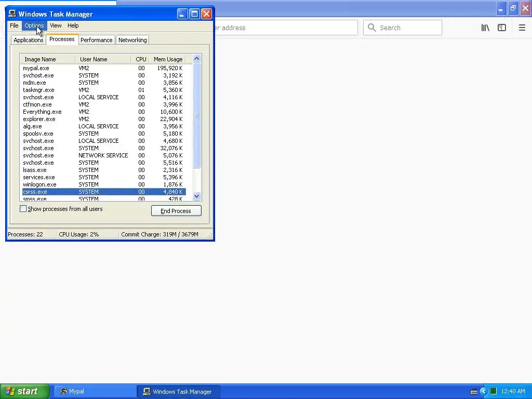Select svchost.exe row using 3,192 K
Screen dimensions: 532x399
[104, 75]
